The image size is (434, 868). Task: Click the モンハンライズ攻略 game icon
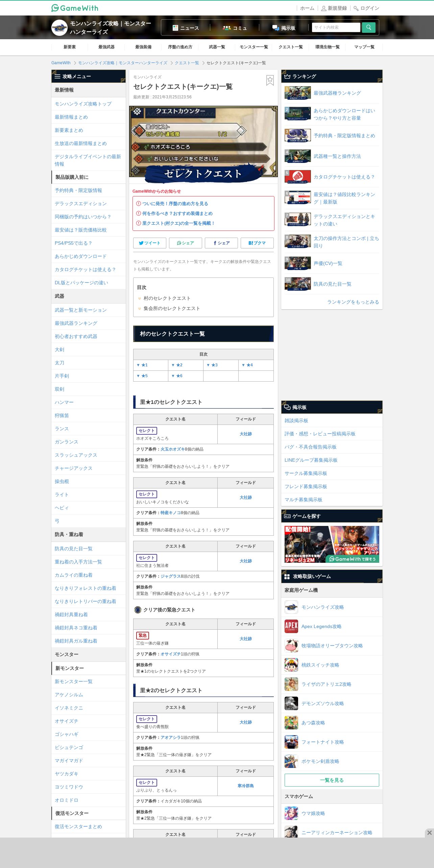point(291,607)
